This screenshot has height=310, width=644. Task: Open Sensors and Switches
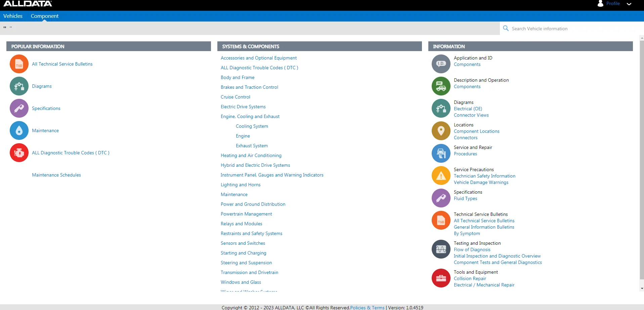pos(243,243)
